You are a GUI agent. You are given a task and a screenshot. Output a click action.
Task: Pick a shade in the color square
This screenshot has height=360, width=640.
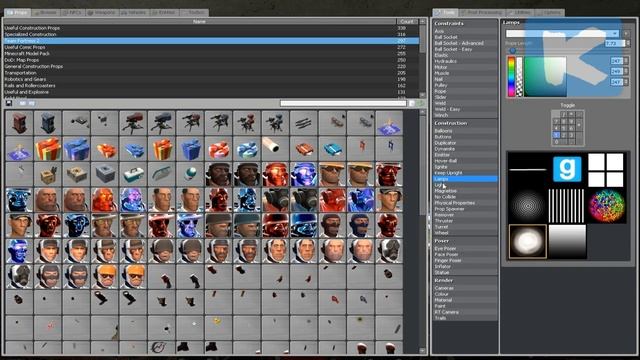pos(545,76)
